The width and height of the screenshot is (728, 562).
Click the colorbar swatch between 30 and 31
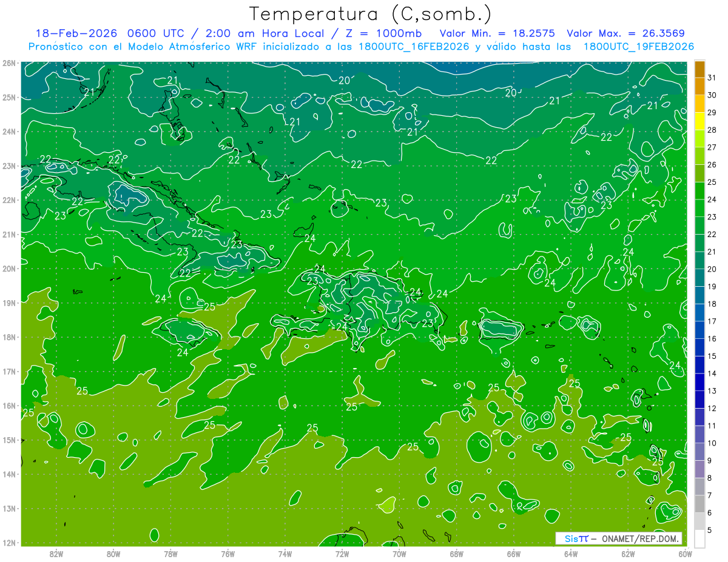pos(699,86)
